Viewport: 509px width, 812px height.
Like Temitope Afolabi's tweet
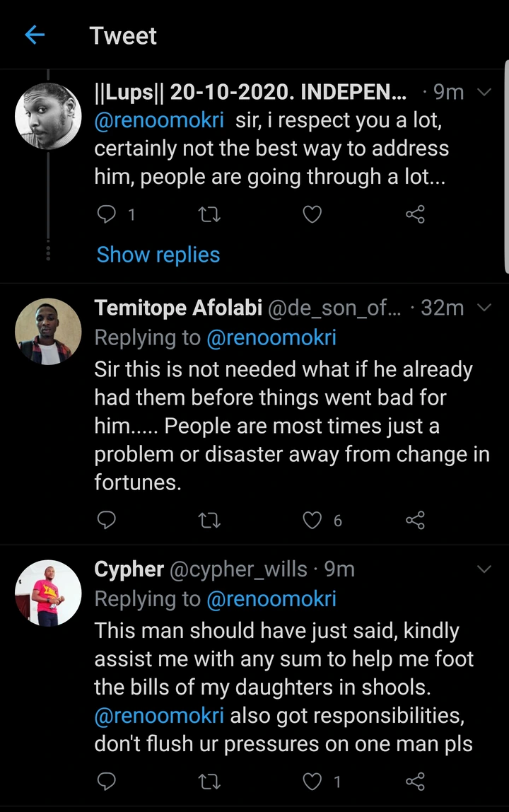pos(312,521)
